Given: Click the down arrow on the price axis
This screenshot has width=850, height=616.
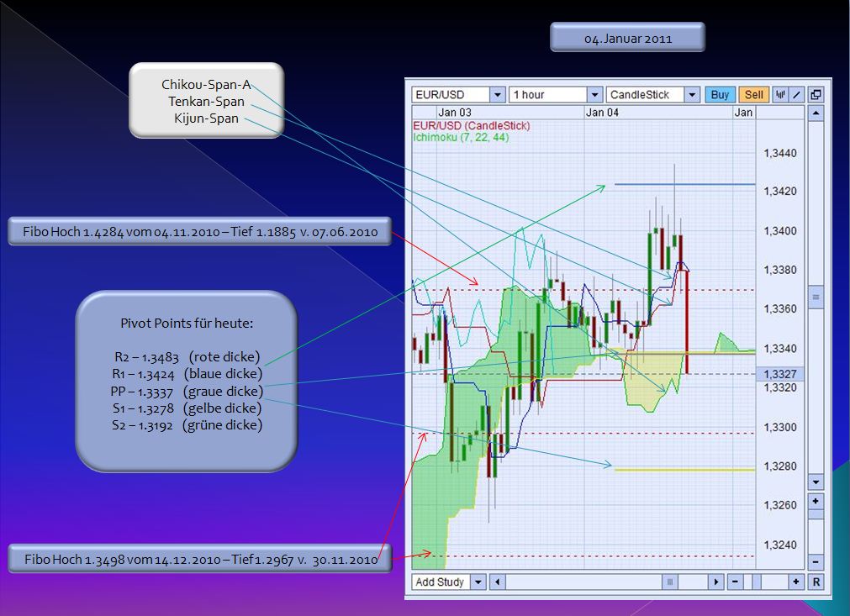Looking at the screenshot, I should coord(815,481).
